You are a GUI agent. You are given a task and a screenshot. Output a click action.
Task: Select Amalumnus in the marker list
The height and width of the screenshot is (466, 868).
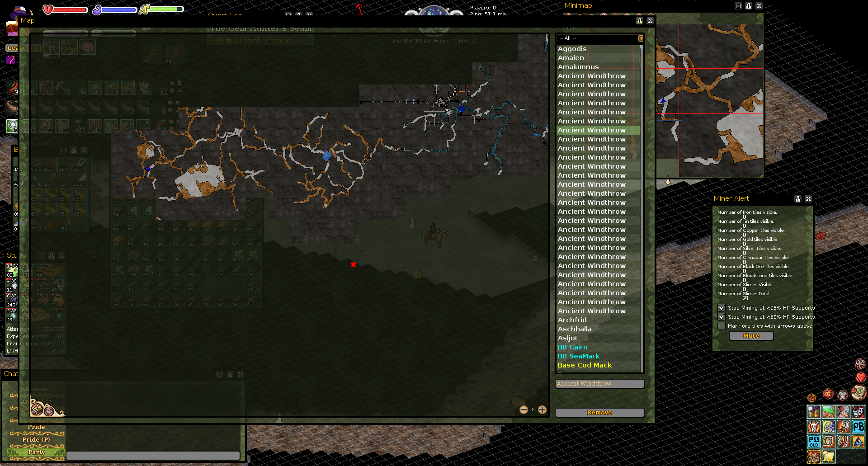[x=598, y=67]
